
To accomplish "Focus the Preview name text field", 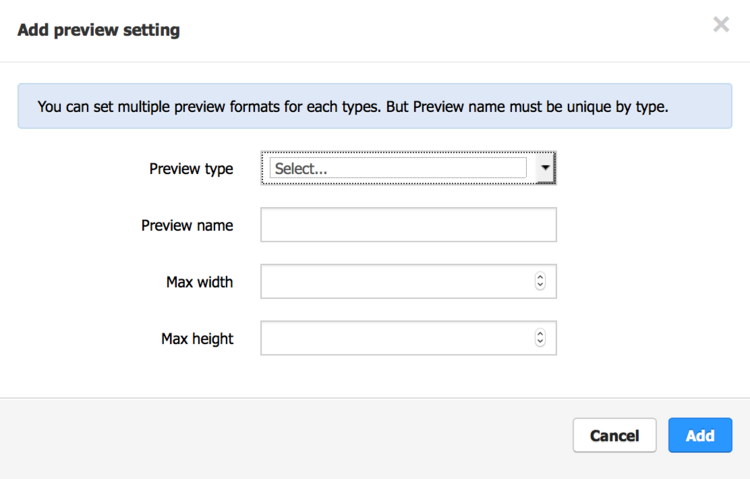I will click(x=408, y=224).
